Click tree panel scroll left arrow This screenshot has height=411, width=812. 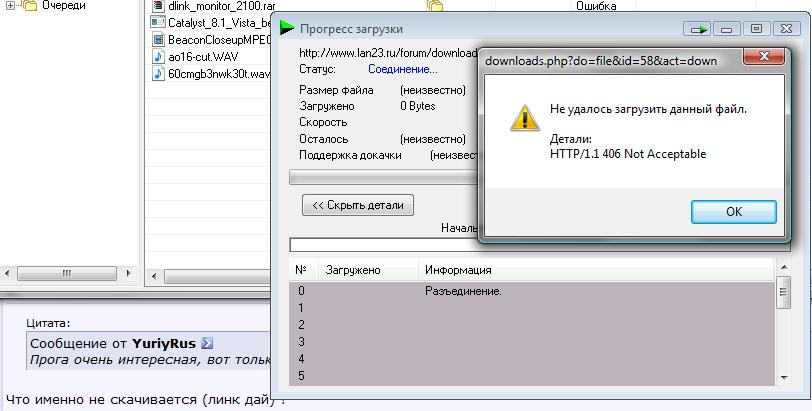pyautogui.click(x=7, y=273)
